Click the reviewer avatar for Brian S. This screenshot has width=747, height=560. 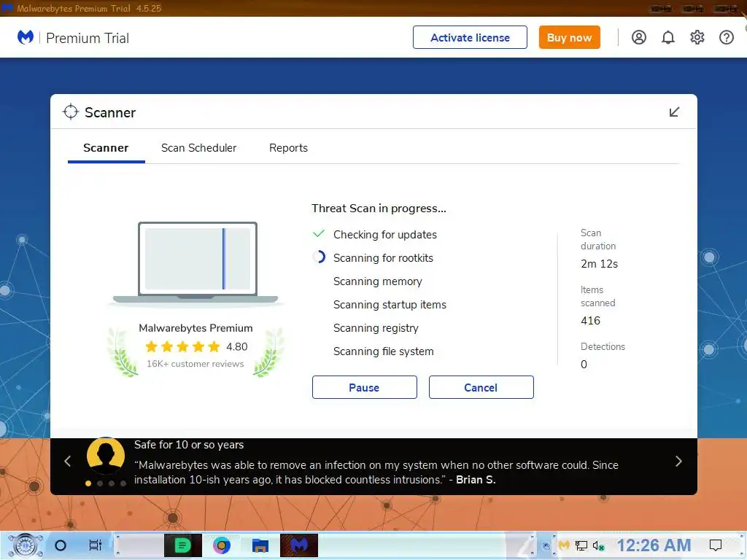[106, 455]
